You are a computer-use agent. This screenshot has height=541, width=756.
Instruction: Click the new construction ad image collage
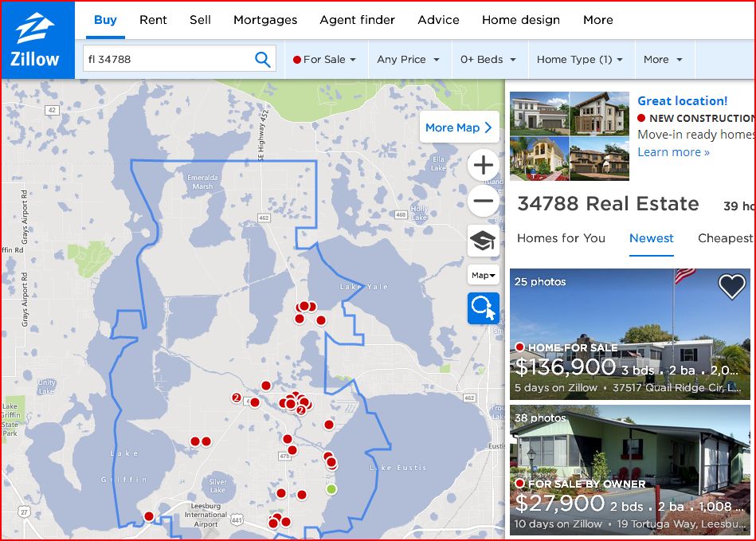coord(570,136)
